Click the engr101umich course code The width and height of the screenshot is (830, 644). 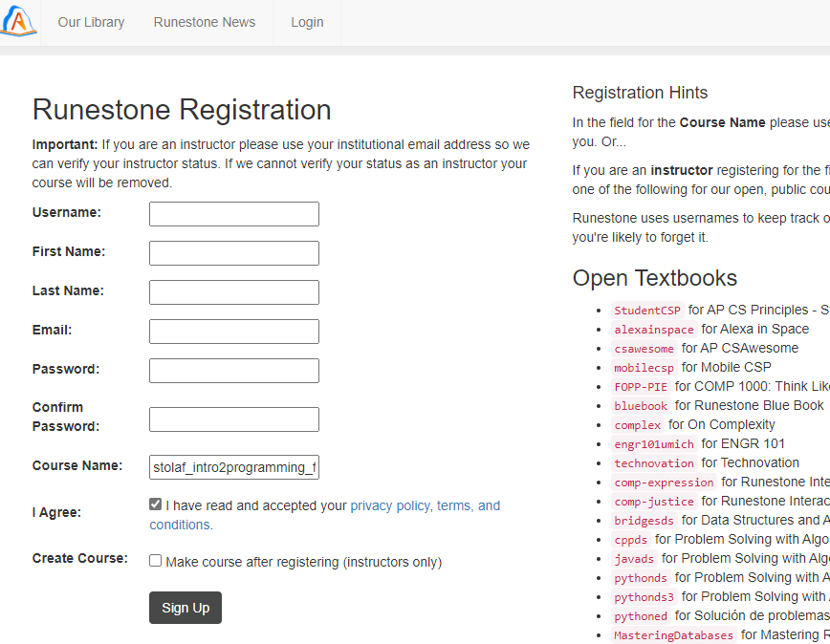[654, 443]
